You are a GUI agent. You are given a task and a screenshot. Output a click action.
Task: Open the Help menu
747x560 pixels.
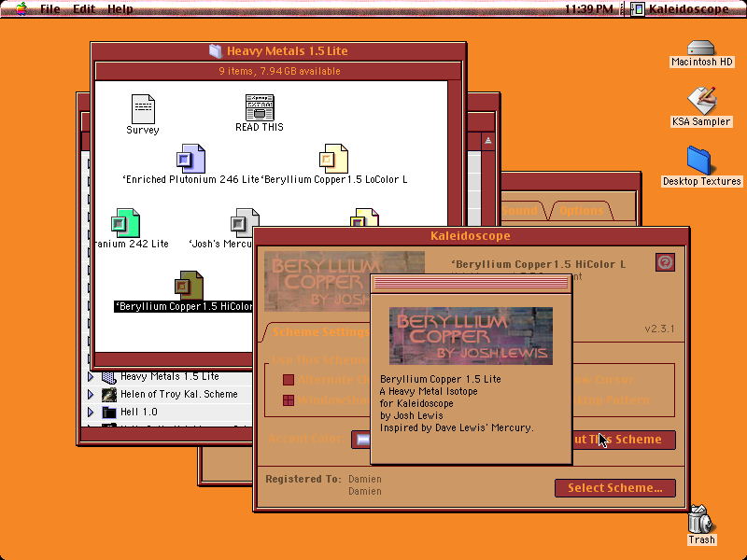click(120, 8)
